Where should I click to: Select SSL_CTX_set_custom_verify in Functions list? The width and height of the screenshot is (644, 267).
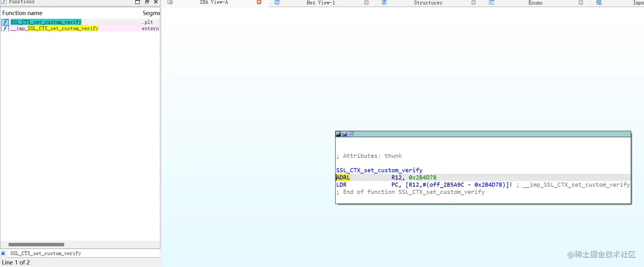[46, 22]
